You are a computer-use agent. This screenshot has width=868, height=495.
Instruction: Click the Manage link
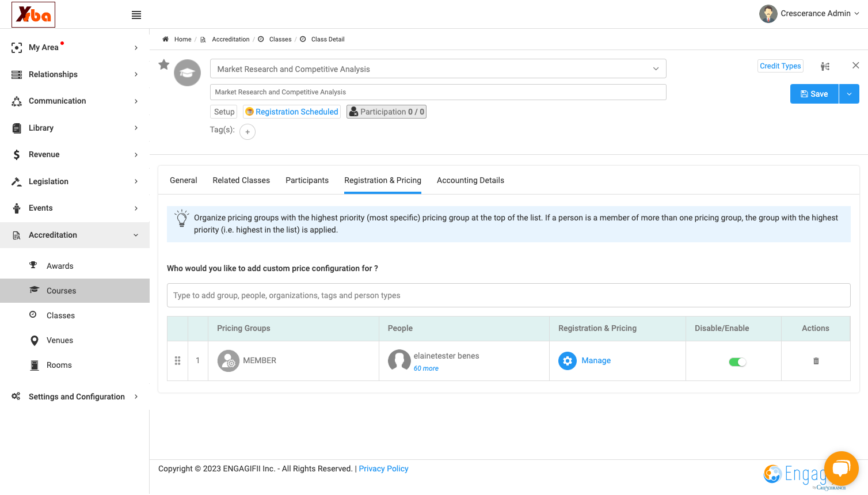click(596, 360)
